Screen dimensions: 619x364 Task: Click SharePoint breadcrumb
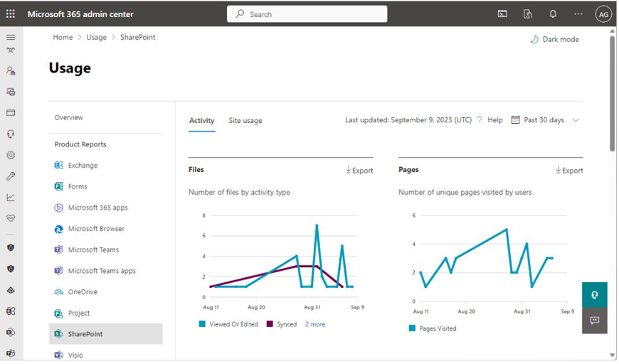pyautogui.click(x=138, y=37)
